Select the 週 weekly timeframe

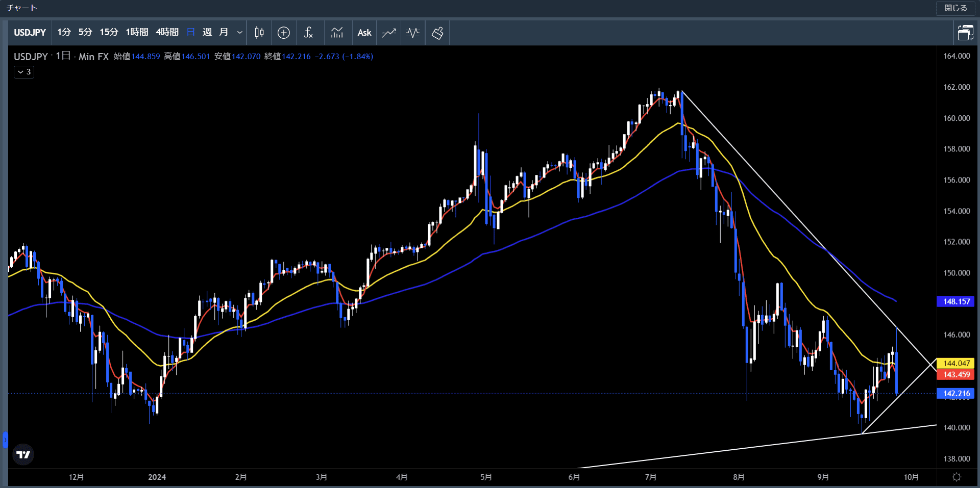coord(207,32)
